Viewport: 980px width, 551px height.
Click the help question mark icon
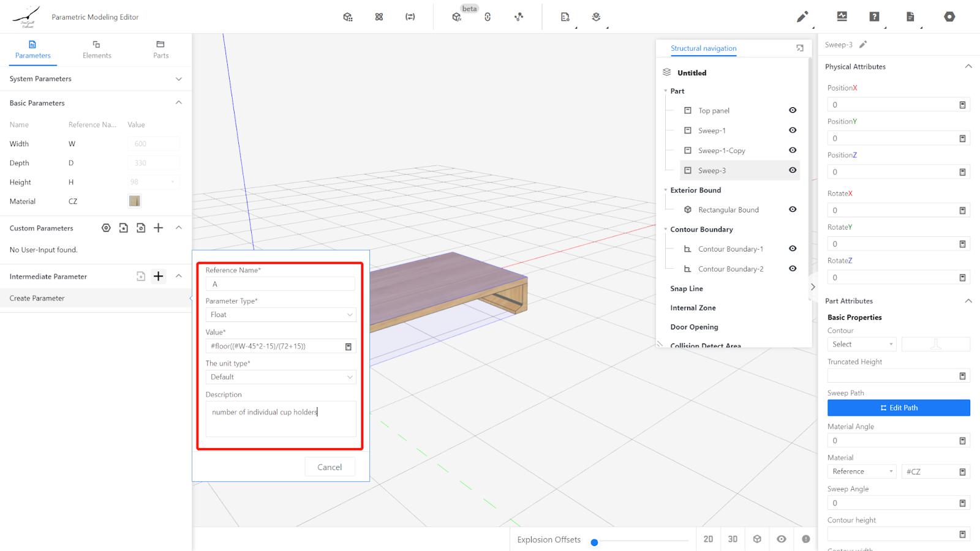[874, 17]
